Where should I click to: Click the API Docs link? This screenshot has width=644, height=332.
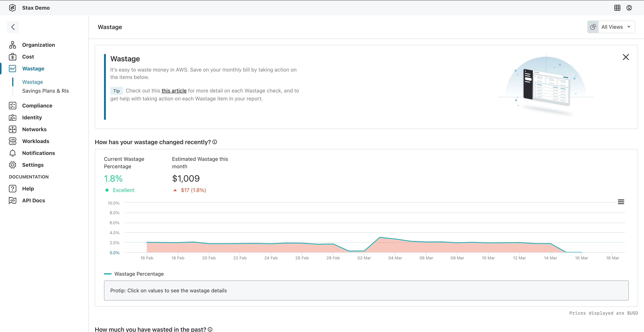point(33,200)
